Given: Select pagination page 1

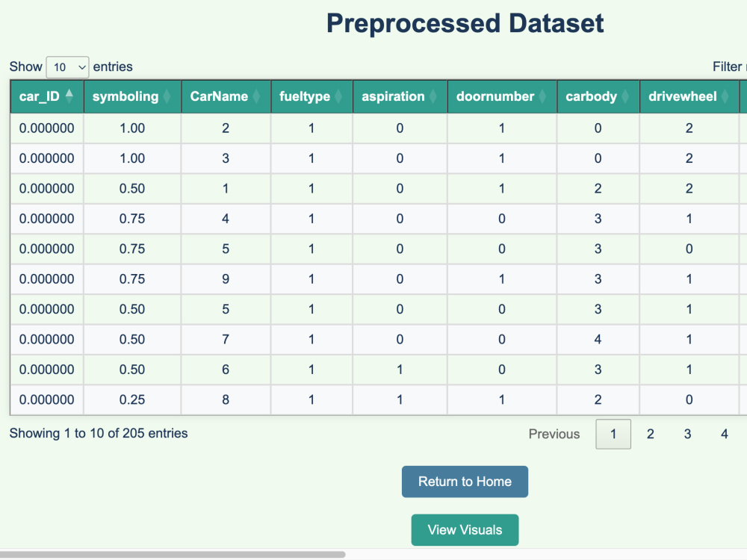Looking at the screenshot, I should [613, 434].
